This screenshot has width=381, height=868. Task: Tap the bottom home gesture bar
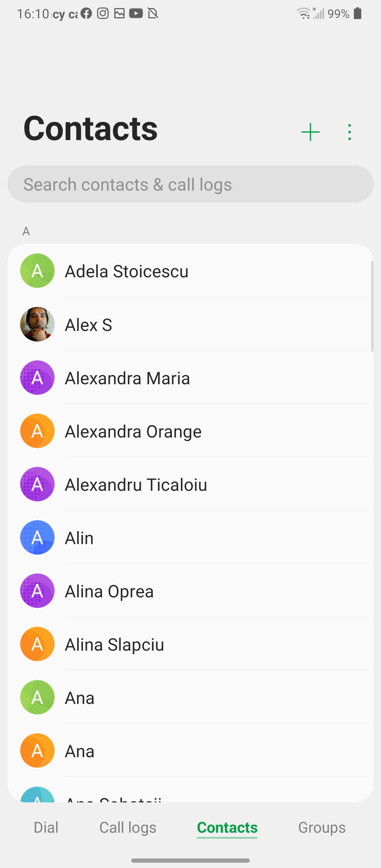click(190, 861)
